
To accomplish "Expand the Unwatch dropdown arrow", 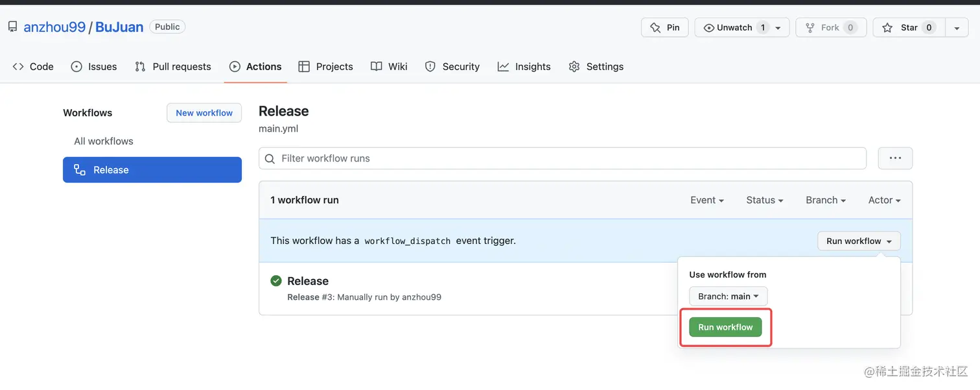I will click(778, 27).
